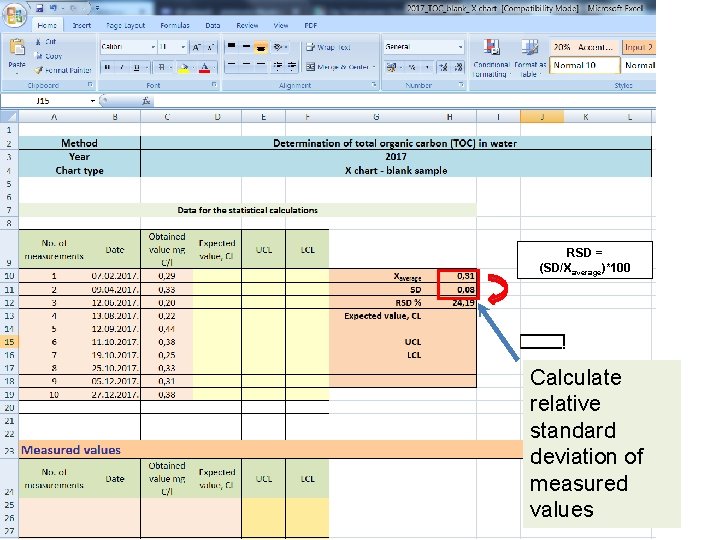Toggle Bottom Align for cells
This screenshot has height=540, width=720.
click(261, 46)
